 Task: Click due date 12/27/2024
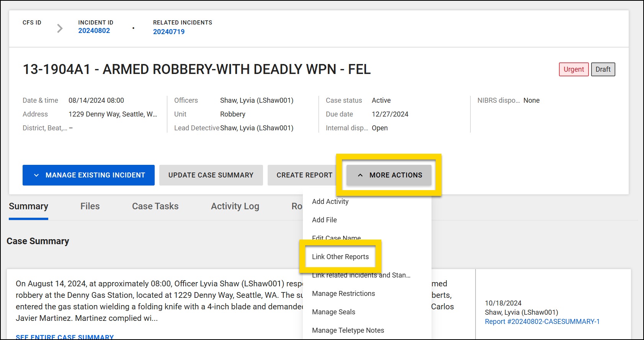pos(390,114)
